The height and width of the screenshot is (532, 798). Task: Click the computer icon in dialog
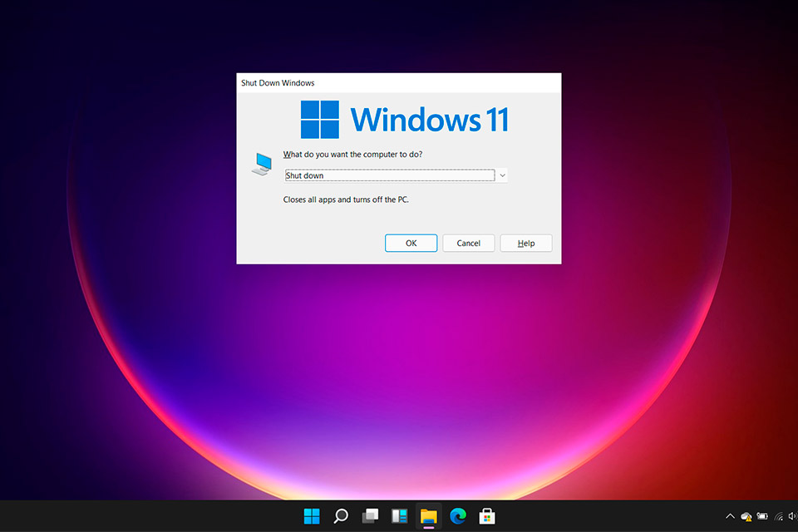click(x=262, y=165)
